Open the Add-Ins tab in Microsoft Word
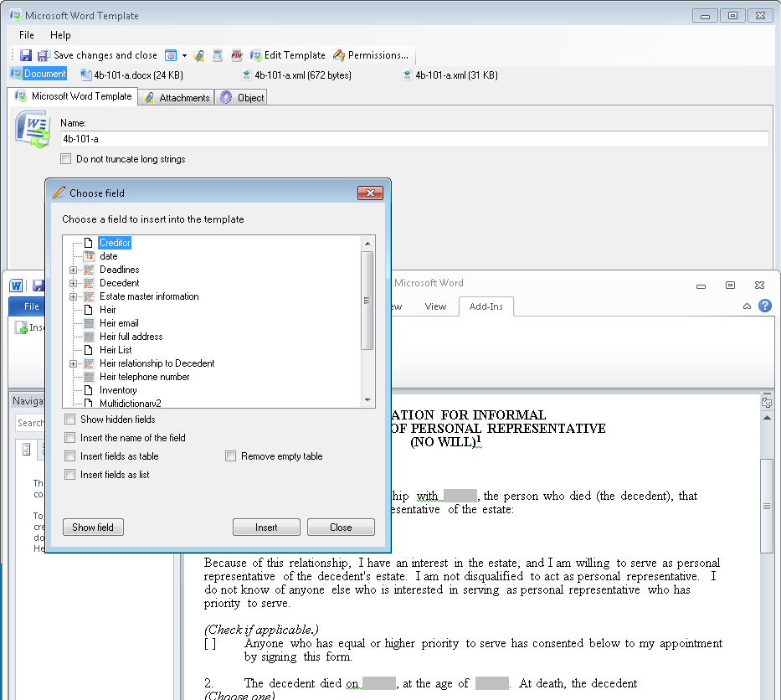 486,306
